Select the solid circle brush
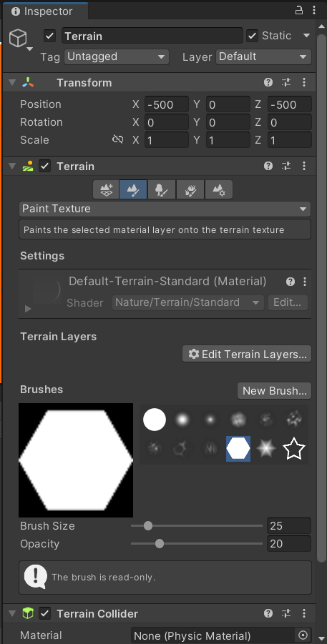The height and width of the screenshot is (644, 327). tap(155, 420)
